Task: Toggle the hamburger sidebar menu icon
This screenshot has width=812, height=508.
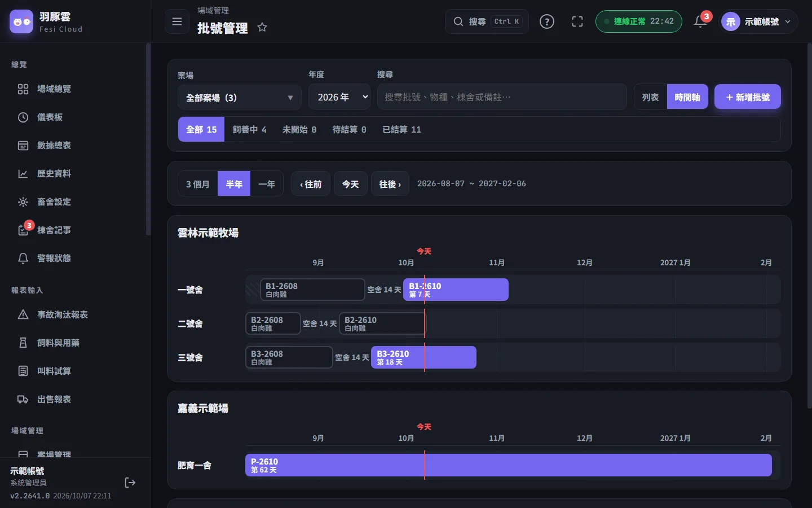Action: [x=177, y=21]
